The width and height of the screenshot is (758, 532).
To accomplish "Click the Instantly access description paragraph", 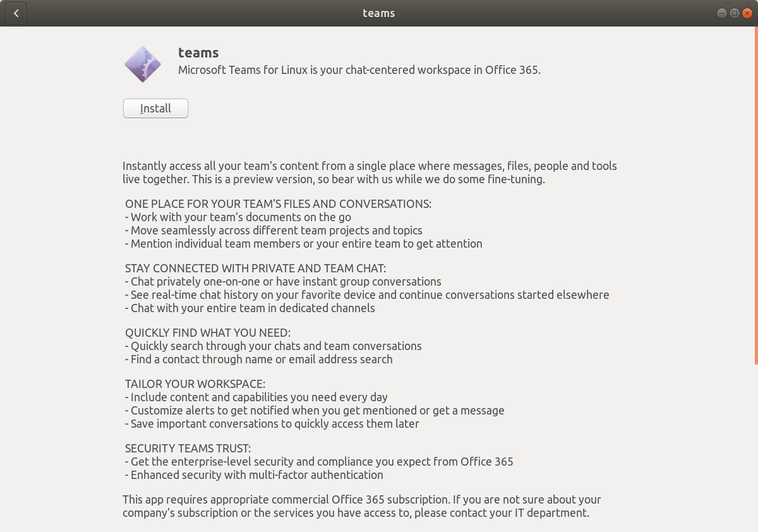I will [x=370, y=172].
